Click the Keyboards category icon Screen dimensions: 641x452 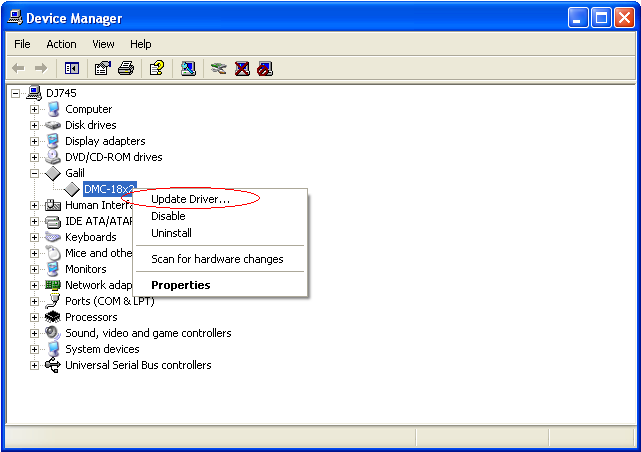(53, 237)
